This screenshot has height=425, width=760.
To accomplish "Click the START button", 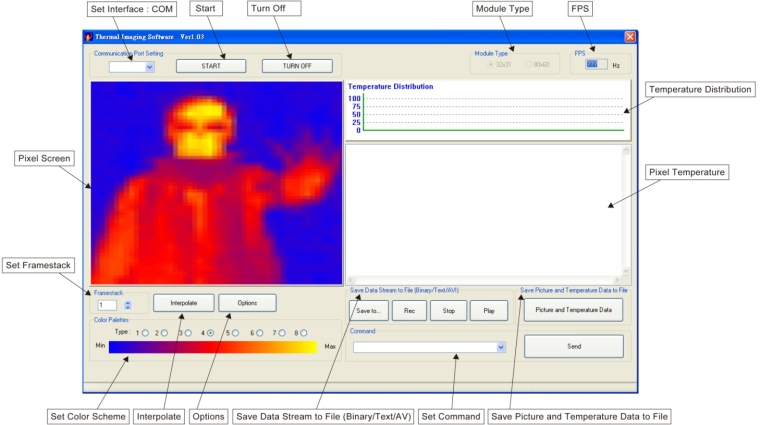I will pos(211,66).
